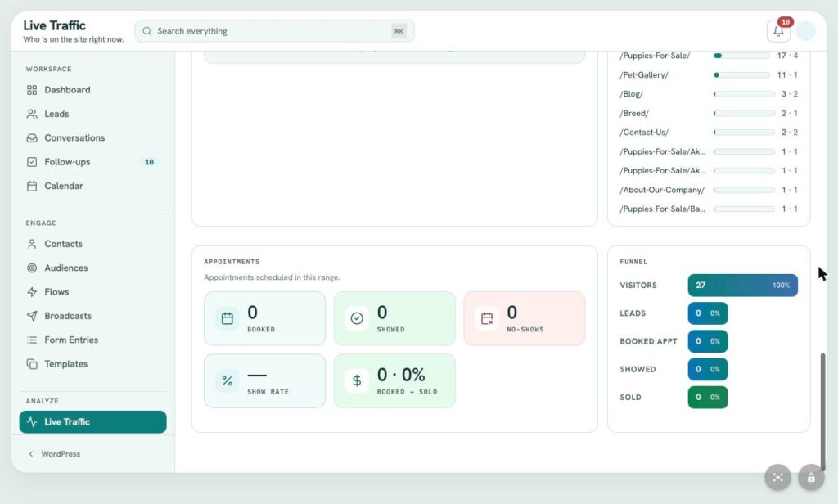
Task: Open Follow-ups menu item
Action: 93,162
